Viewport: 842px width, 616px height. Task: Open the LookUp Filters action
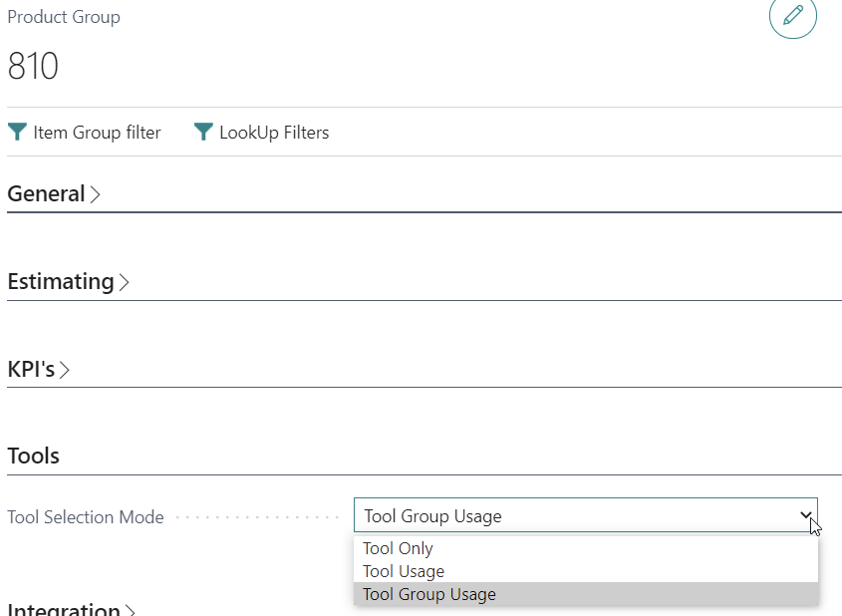(x=273, y=133)
